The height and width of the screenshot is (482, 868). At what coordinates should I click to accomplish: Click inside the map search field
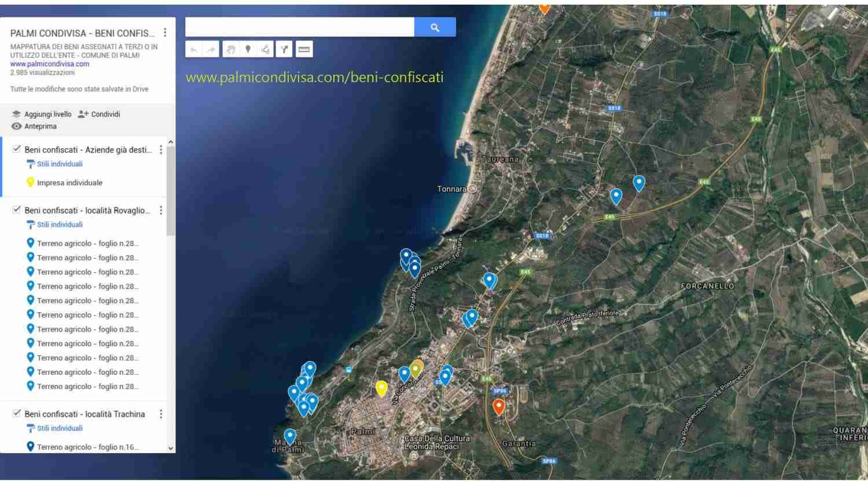click(299, 27)
